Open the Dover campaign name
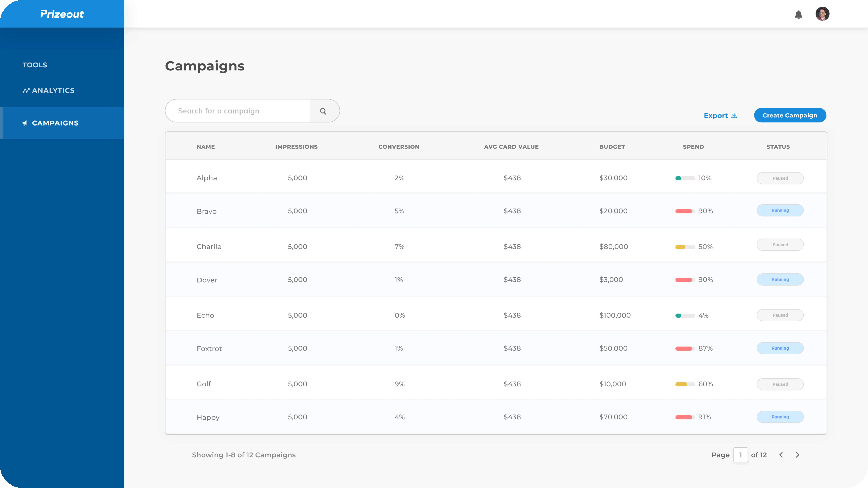This screenshot has height=488, width=868. [x=207, y=280]
